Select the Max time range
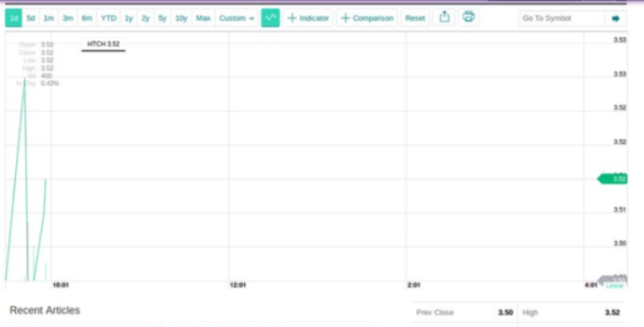Image resolution: width=644 pixels, height=327 pixels. pyautogui.click(x=203, y=18)
